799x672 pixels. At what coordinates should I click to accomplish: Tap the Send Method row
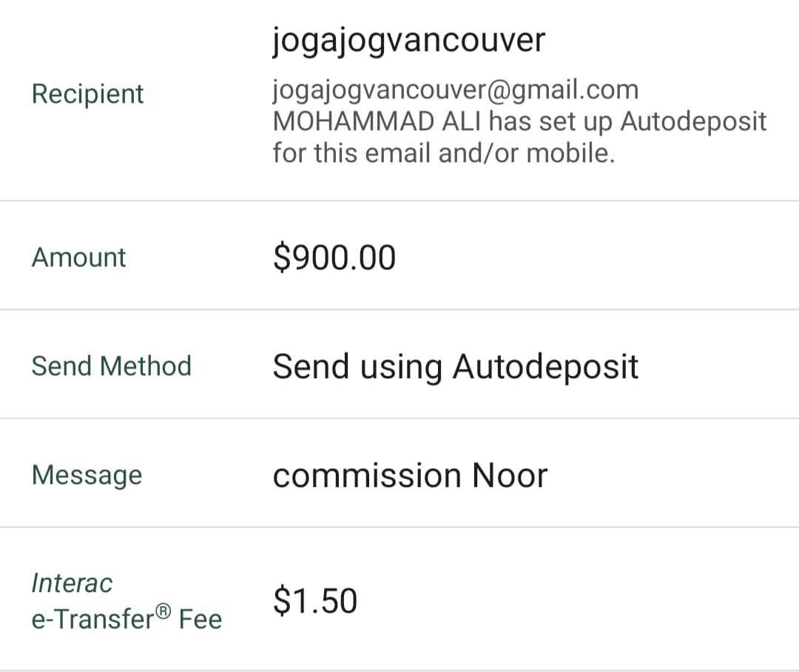pos(399,364)
